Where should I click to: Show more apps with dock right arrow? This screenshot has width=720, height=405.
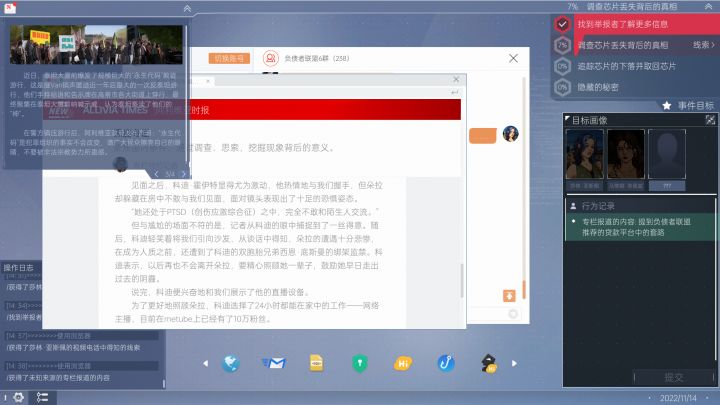tap(514, 363)
